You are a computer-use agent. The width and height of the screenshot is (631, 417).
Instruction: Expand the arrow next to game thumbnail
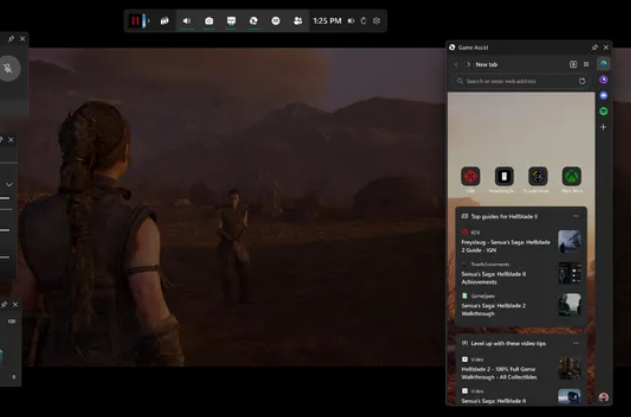pos(149,21)
